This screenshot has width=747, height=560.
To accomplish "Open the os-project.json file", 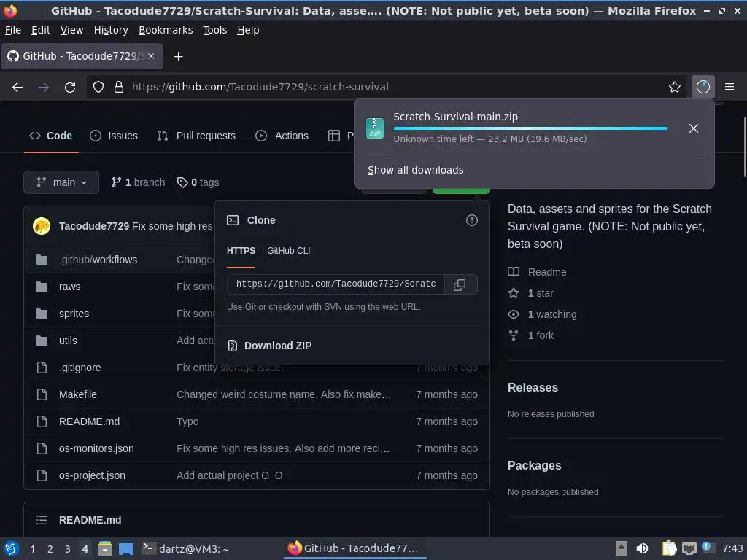I will coord(92,475).
